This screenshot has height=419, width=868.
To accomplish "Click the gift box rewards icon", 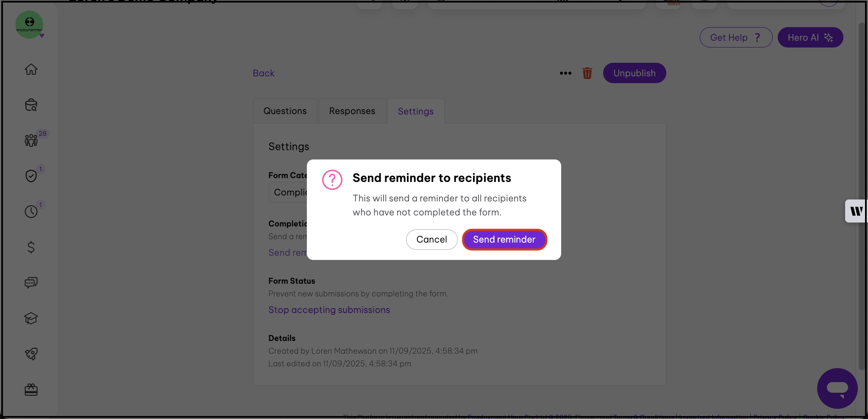I will pos(31,389).
